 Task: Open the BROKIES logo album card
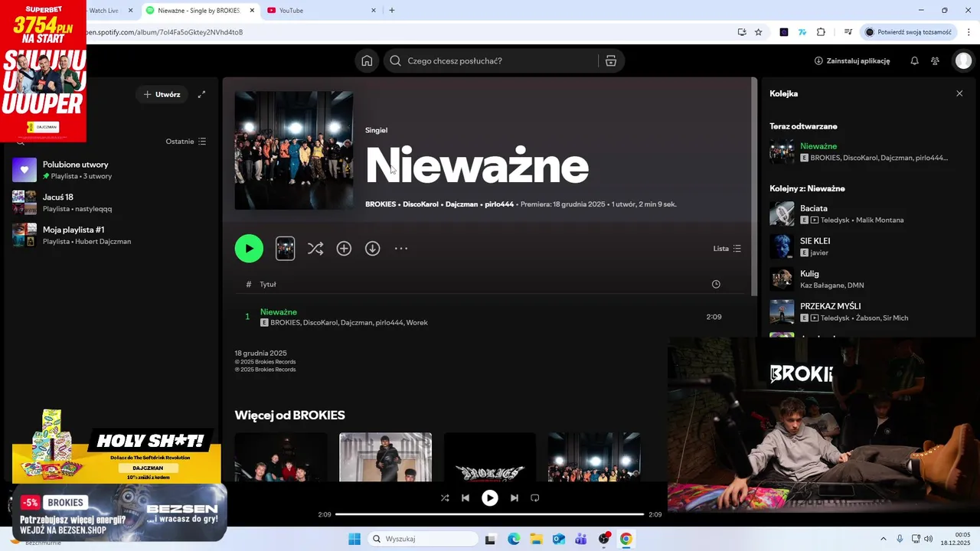490,457
